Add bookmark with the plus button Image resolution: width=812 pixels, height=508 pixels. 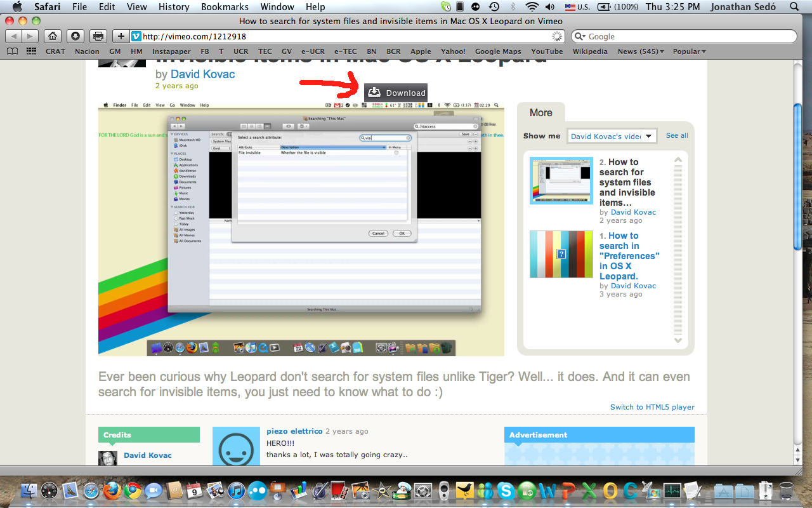pos(121,36)
